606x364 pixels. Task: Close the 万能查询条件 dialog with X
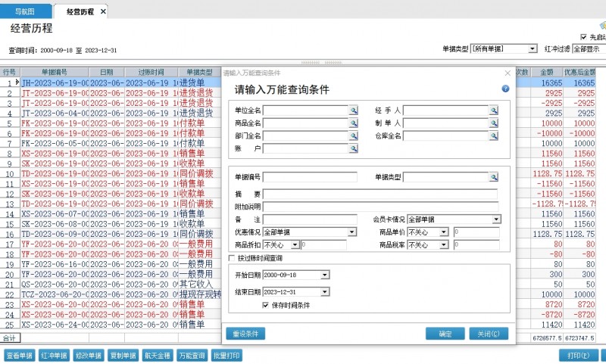coord(508,73)
